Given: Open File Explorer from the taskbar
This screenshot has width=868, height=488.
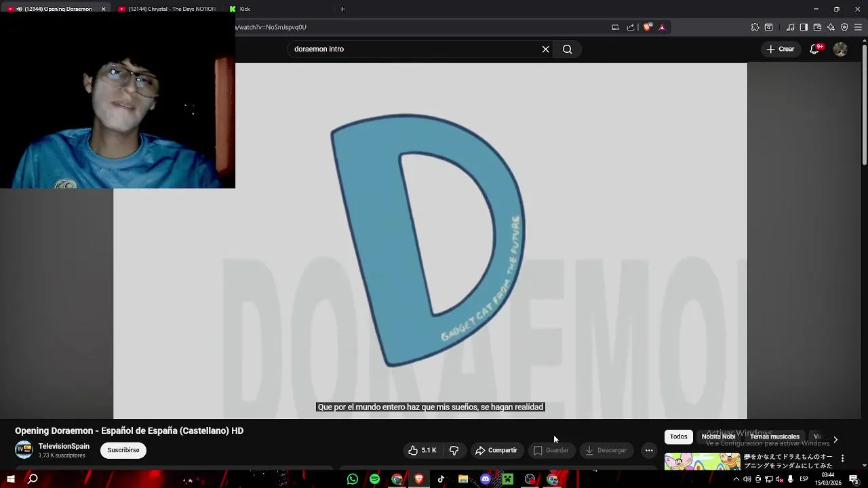Looking at the screenshot, I should 463,479.
